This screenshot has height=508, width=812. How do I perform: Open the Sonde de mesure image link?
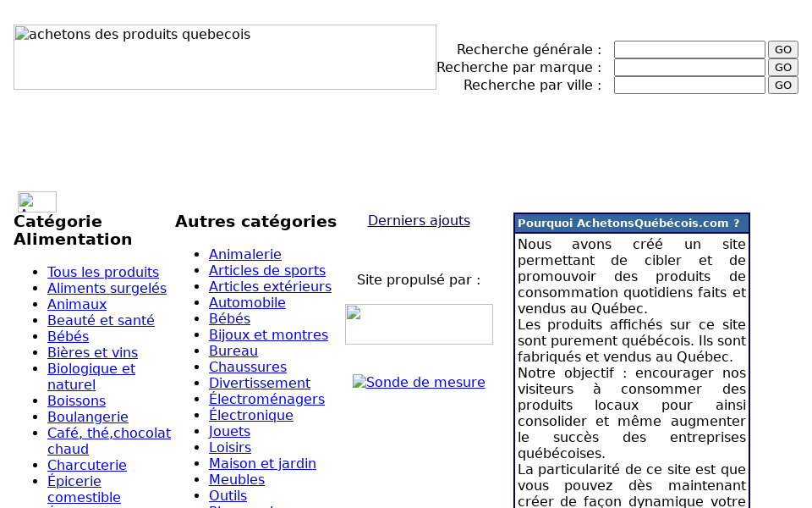pyautogui.click(x=419, y=382)
